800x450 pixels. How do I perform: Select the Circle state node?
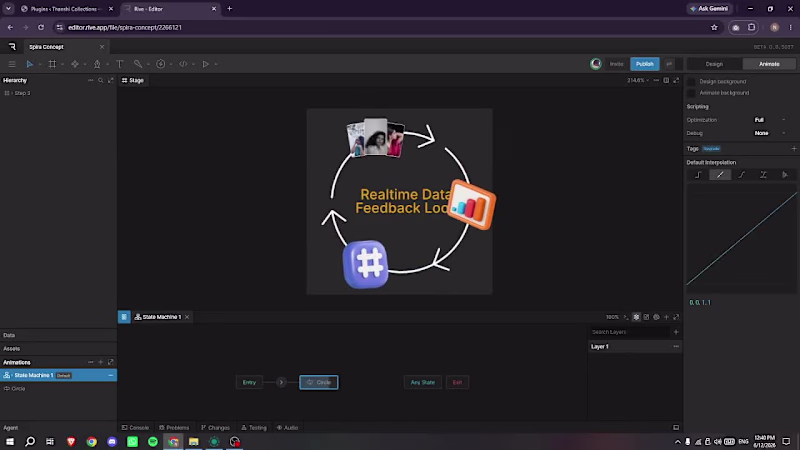point(319,383)
